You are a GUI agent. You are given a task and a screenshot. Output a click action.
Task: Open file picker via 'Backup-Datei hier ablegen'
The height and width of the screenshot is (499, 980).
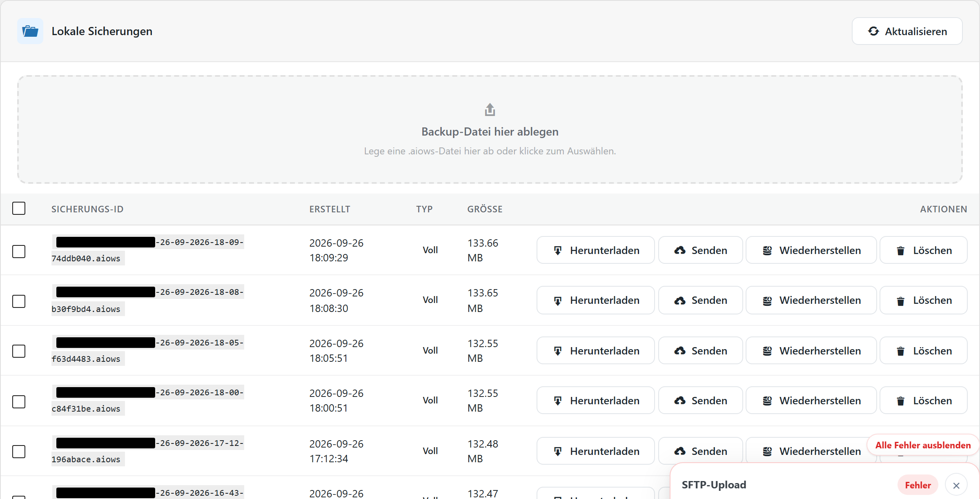coord(490,131)
